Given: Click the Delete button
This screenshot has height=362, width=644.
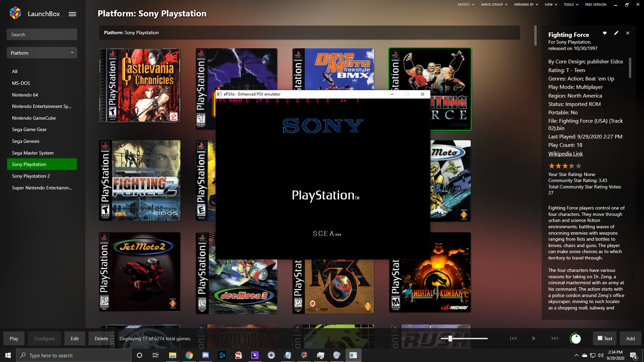Looking at the screenshot, I should 101,339.
